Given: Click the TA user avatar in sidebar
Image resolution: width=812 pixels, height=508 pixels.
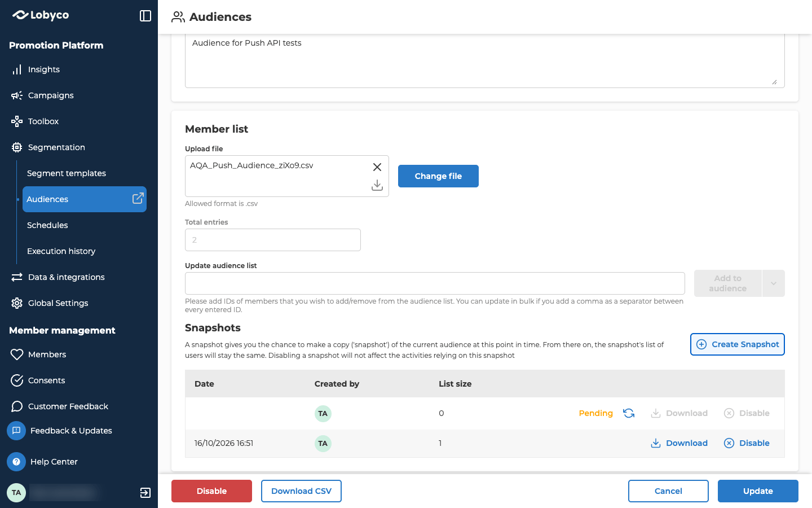Looking at the screenshot, I should 16,493.
